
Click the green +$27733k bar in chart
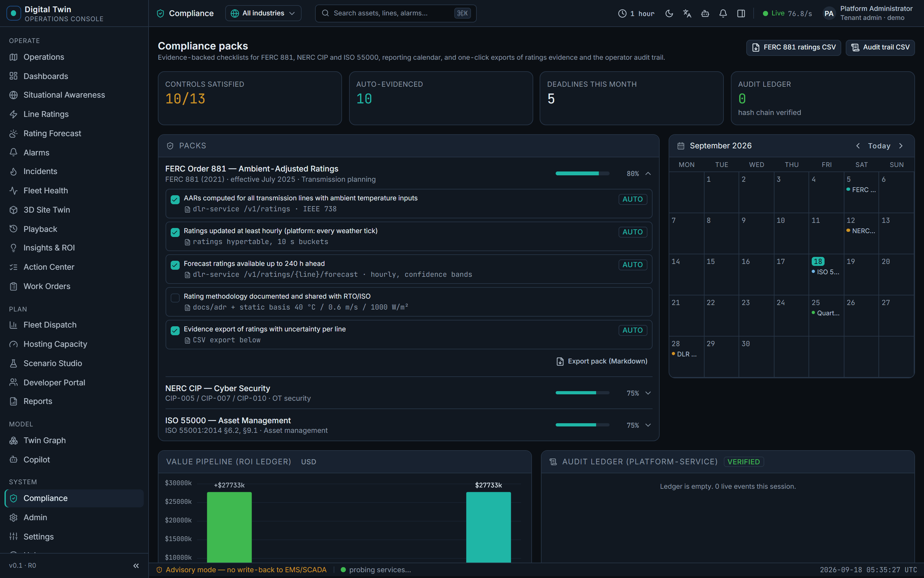tap(229, 527)
